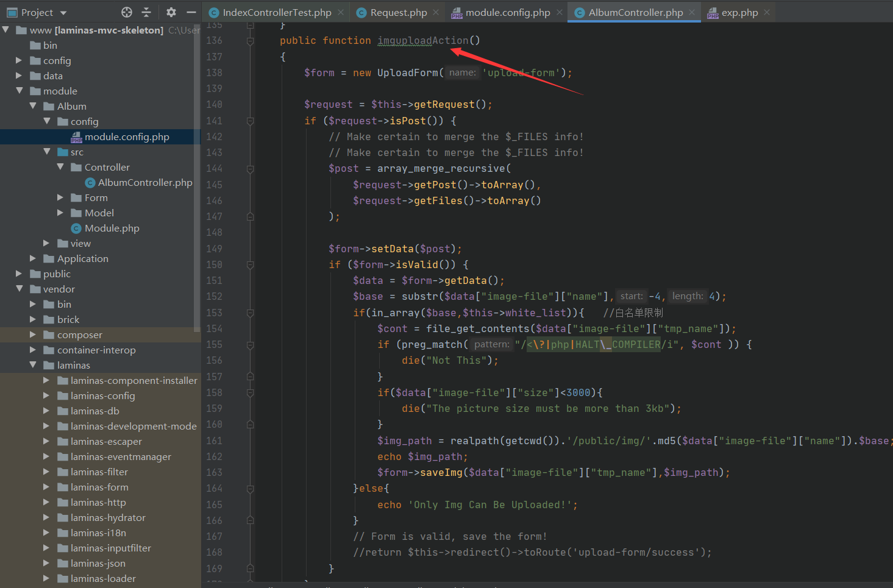Collapse the vendor folder
This screenshot has width=893, height=588.
[x=19, y=288]
